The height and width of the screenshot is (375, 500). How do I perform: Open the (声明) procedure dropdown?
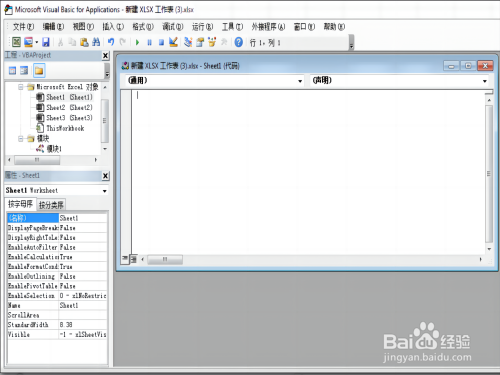(485, 81)
